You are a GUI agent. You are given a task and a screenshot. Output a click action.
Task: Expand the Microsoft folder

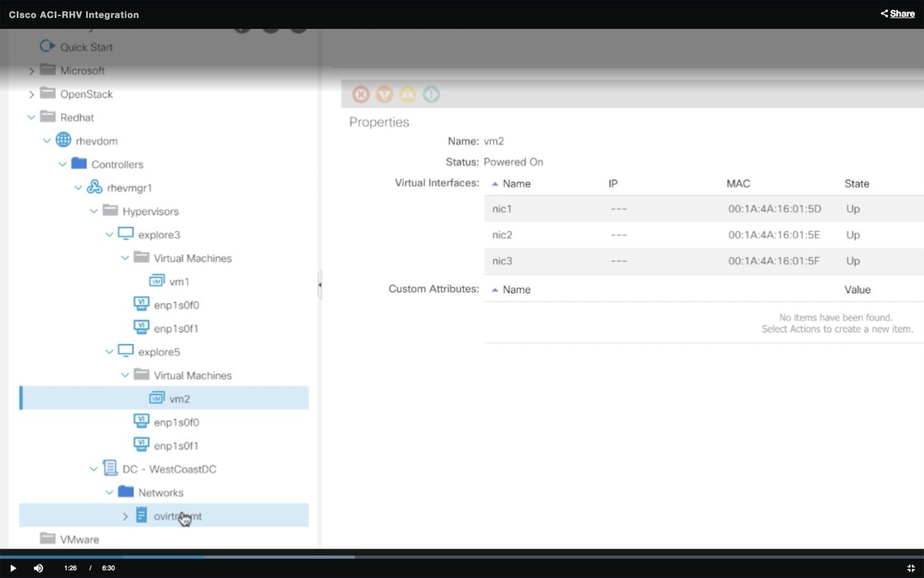32,71
